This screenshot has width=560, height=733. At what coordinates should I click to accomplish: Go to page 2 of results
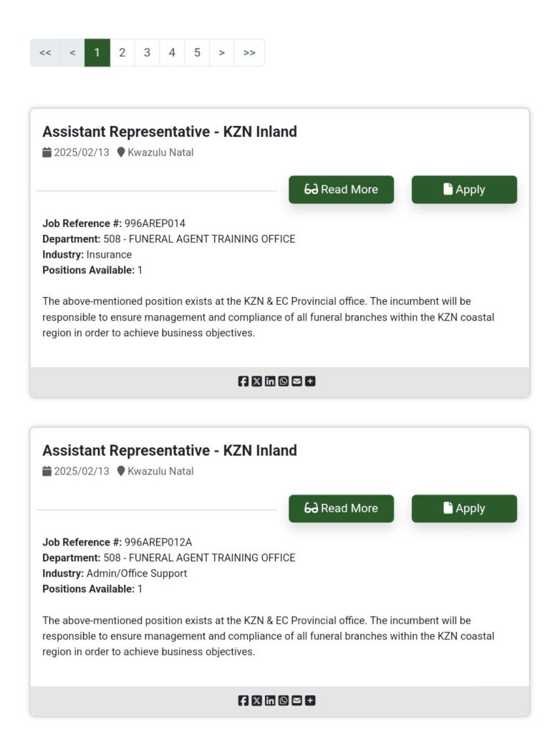point(122,53)
